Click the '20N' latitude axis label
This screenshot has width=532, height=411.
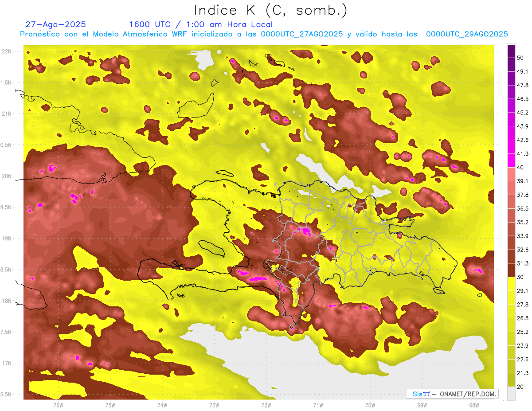(x=7, y=176)
